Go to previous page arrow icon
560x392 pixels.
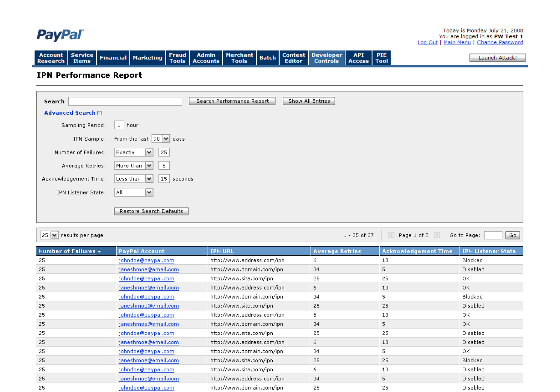[391, 235]
